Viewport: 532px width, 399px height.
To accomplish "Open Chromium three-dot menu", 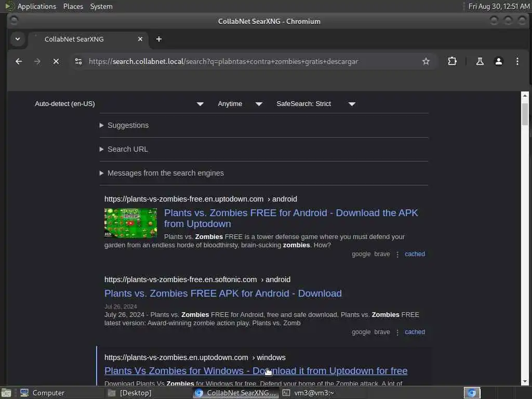I will [517, 61].
